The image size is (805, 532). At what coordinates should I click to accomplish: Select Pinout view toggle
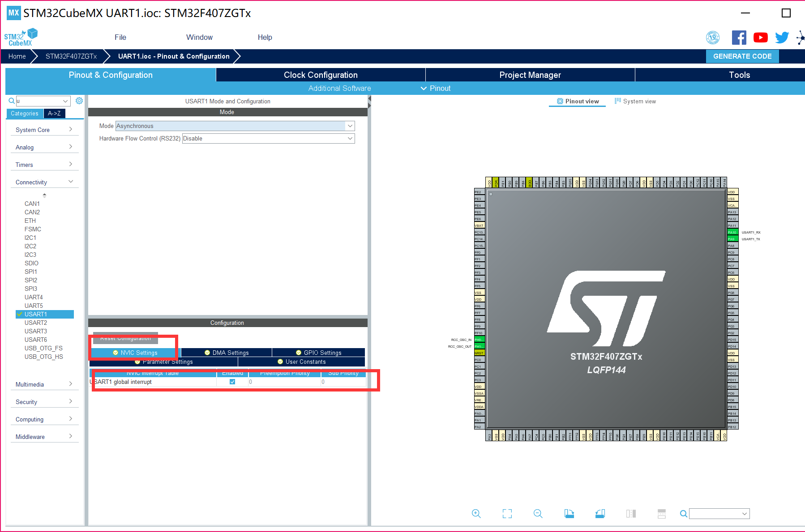(x=578, y=101)
